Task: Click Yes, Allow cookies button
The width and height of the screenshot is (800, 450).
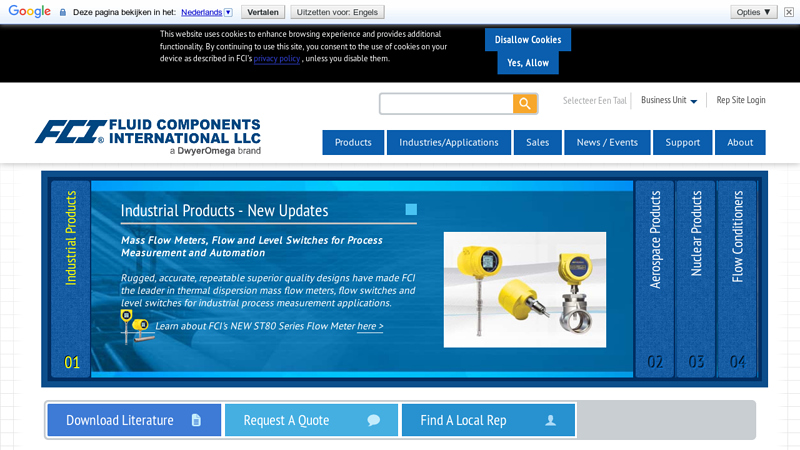Action: click(528, 63)
